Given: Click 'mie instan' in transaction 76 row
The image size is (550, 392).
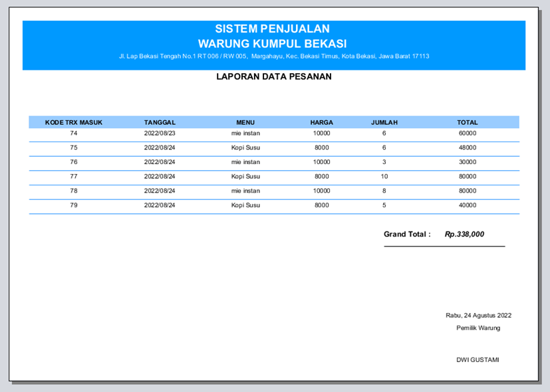Looking at the screenshot, I should click(x=245, y=162).
